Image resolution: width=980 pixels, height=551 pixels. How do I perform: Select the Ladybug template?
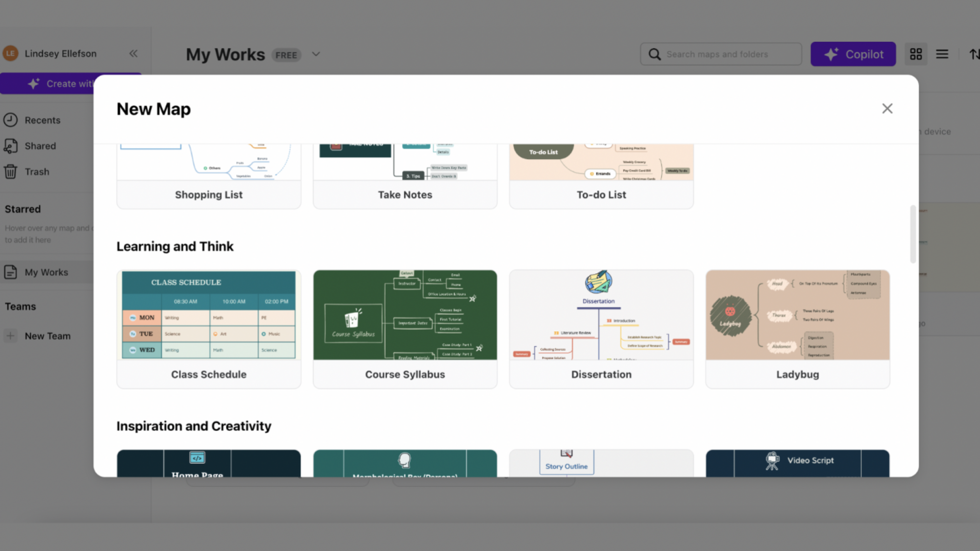pyautogui.click(x=797, y=329)
